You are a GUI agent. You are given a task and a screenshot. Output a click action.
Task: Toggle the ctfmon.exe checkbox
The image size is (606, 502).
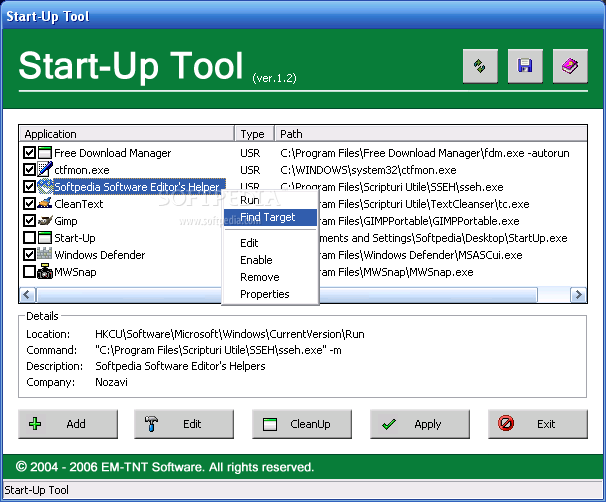29,170
